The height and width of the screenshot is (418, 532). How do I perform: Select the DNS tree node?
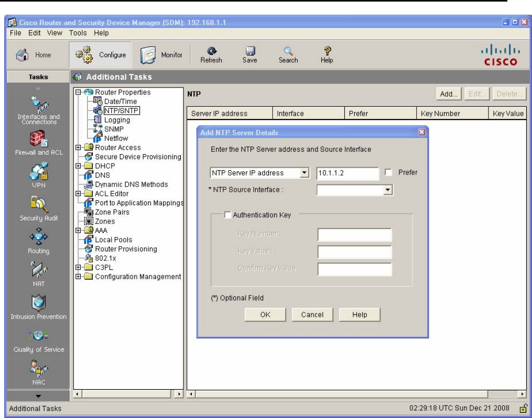(x=102, y=175)
